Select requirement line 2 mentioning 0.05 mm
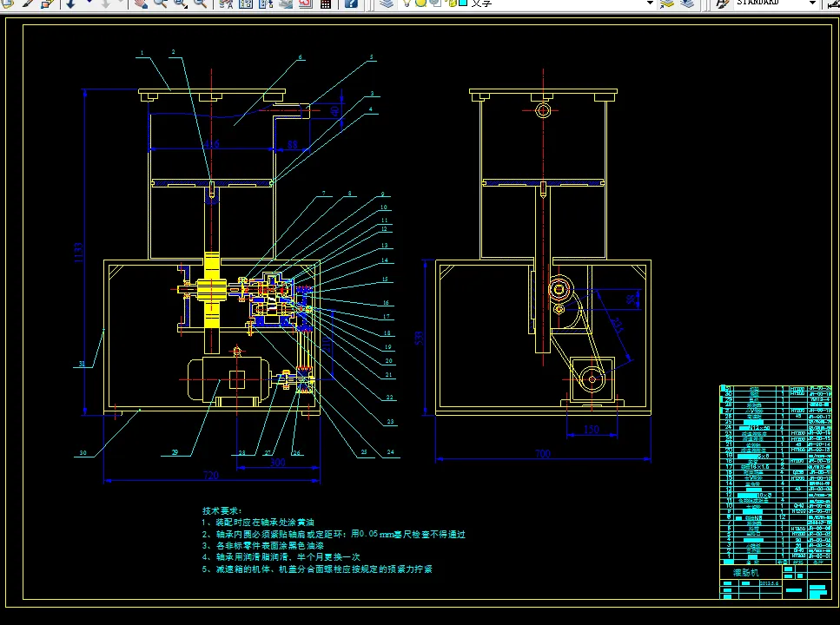 tap(334, 534)
